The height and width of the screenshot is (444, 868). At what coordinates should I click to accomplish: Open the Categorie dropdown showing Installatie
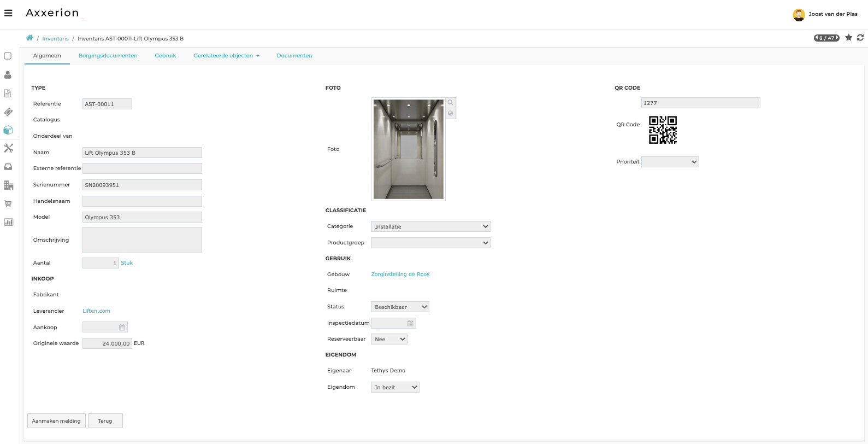pos(430,226)
